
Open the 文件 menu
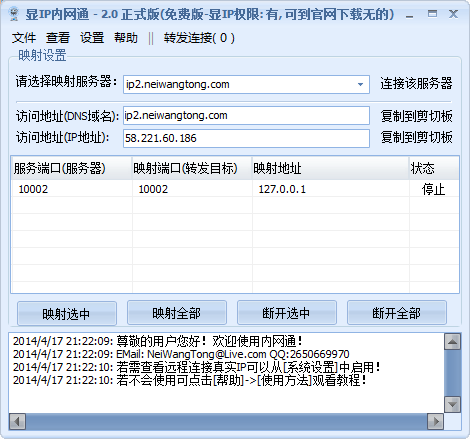pos(24,38)
